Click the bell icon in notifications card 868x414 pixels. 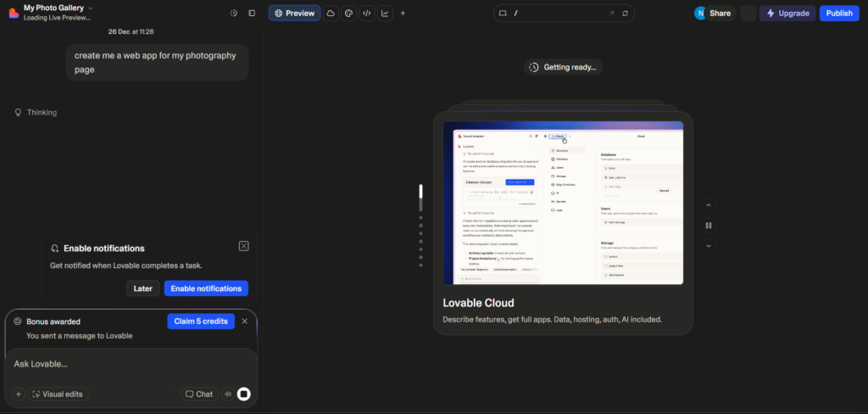55,249
